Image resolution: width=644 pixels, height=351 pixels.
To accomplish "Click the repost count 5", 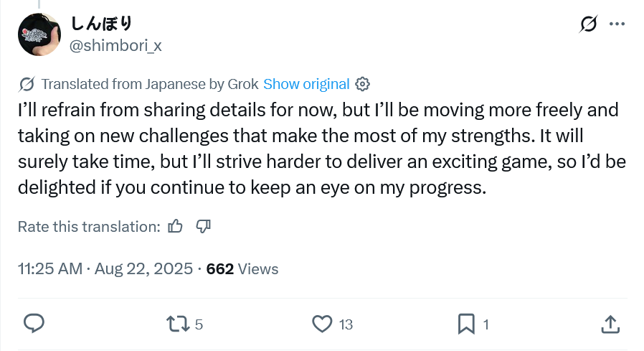I will (199, 324).
